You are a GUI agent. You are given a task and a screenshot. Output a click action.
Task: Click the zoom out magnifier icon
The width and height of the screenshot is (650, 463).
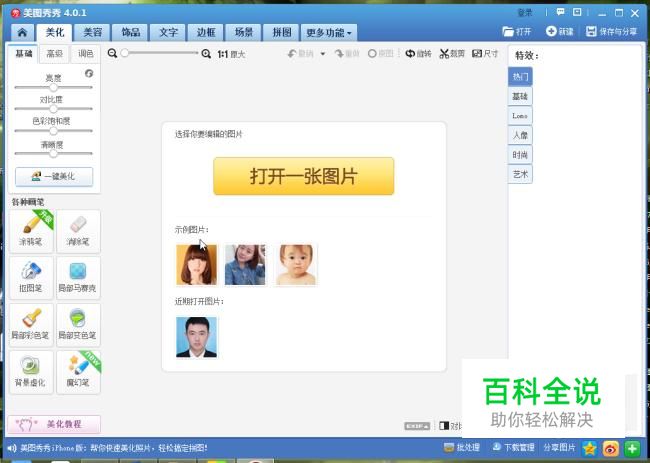(112, 53)
